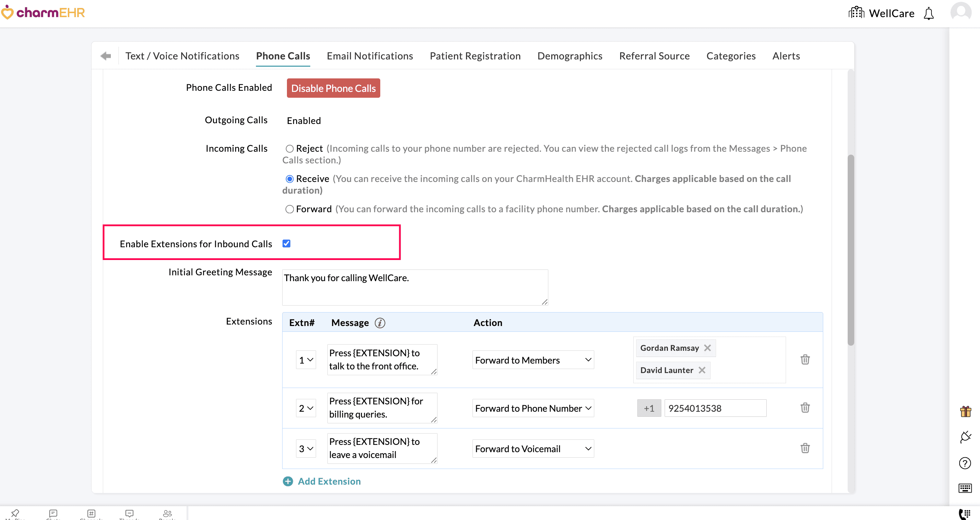This screenshot has width=980, height=520.
Task: Open the Patient Registration tab
Action: pos(475,56)
